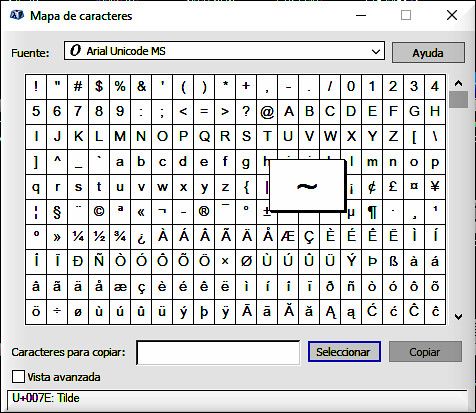Pick the division sign ÷ character
The image size is (476, 413).
(57, 312)
